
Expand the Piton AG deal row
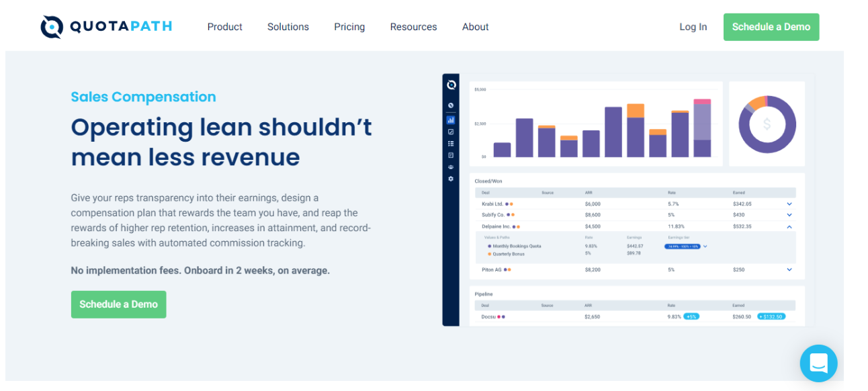tap(789, 269)
